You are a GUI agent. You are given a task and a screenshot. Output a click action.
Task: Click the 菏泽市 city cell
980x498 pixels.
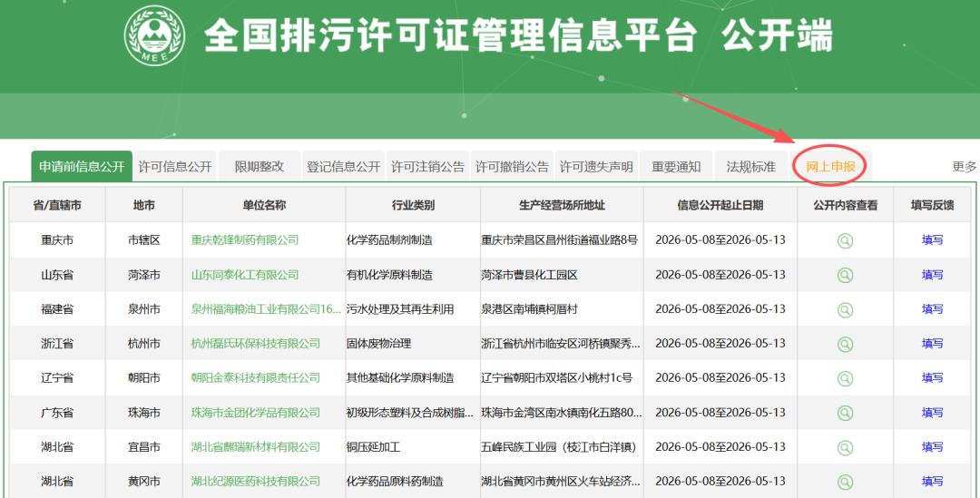pyautogui.click(x=144, y=274)
